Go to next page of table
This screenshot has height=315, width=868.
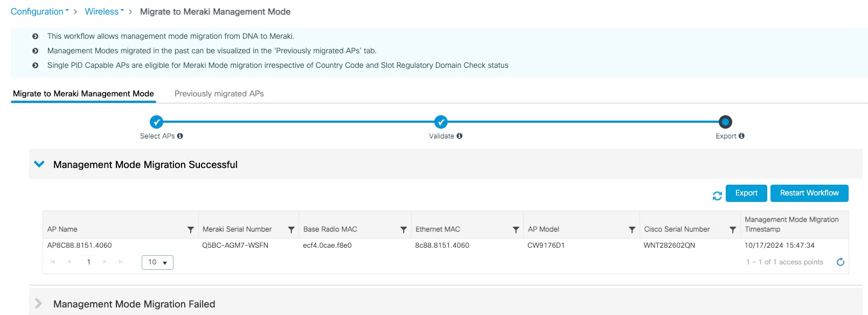[x=105, y=262]
